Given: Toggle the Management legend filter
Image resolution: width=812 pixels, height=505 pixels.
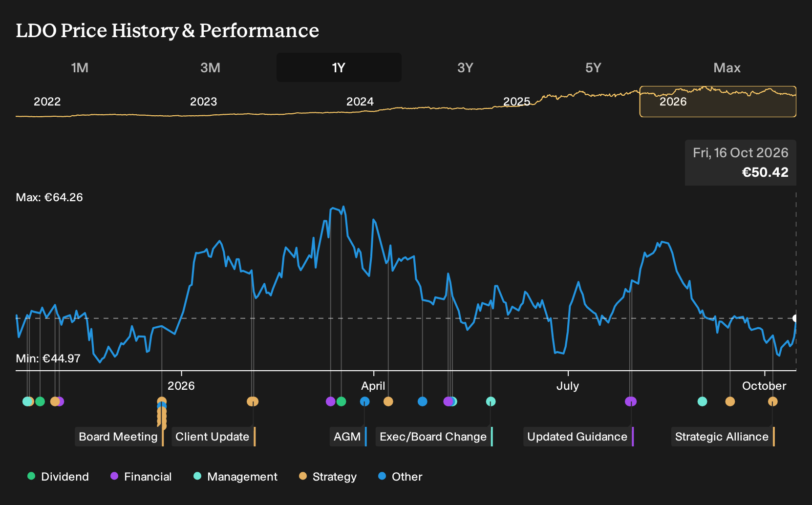Looking at the screenshot, I should (x=235, y=477).
